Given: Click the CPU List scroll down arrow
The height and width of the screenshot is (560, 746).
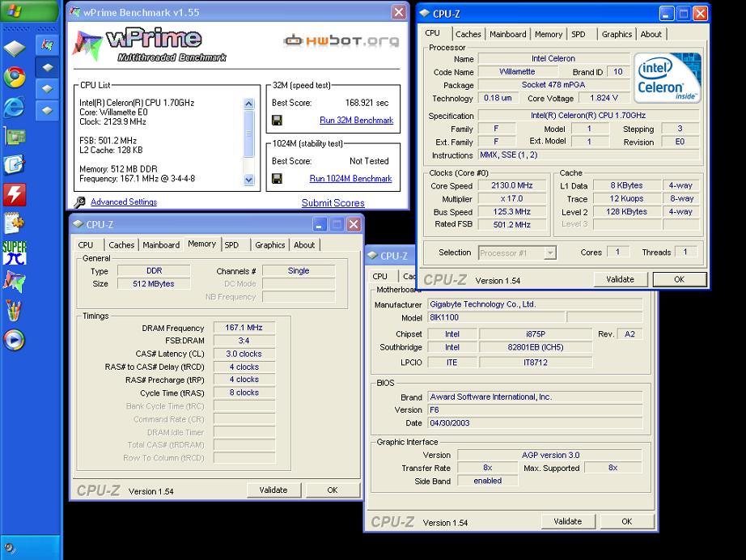Looking at the screenshot, I should (x=249, y=180).
